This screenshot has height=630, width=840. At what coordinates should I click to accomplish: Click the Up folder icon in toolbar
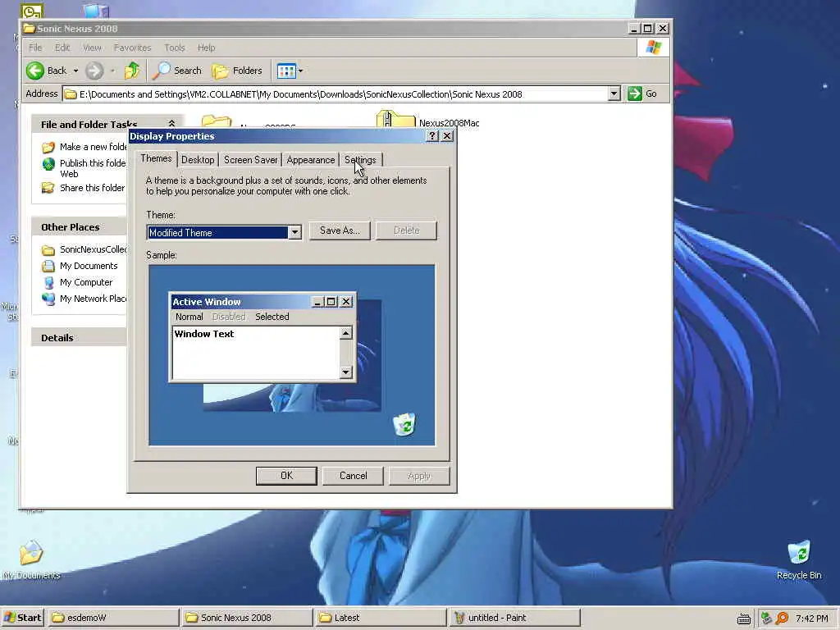(132, 71)
